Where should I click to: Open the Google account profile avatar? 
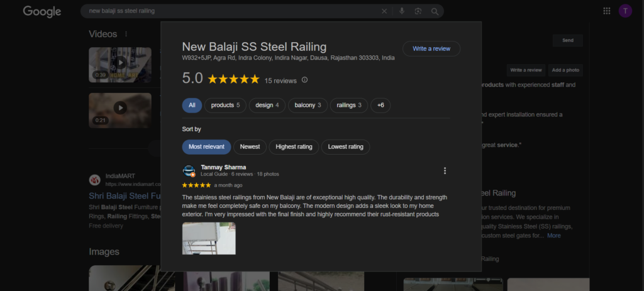click(x=625, y=11)
